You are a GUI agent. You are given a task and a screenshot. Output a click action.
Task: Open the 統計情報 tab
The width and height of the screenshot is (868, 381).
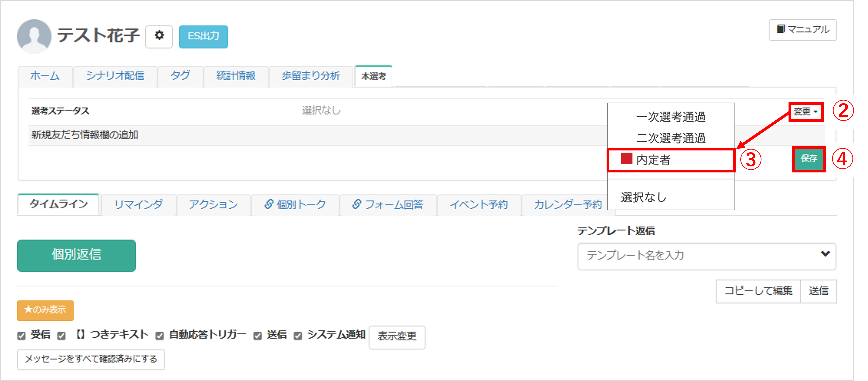[x=236, y=76]
